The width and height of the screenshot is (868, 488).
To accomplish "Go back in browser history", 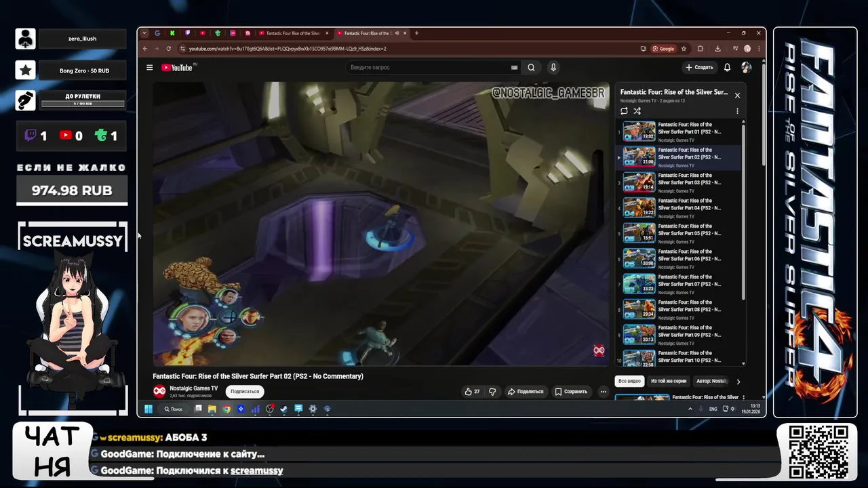I will click(x=144, y=48).
